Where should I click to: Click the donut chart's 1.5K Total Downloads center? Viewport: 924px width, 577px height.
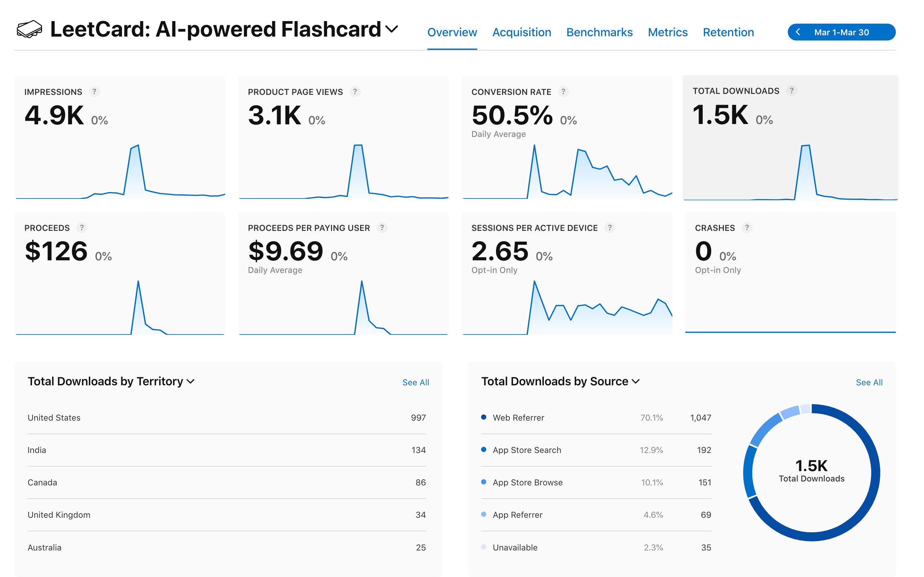click(811, 471)
